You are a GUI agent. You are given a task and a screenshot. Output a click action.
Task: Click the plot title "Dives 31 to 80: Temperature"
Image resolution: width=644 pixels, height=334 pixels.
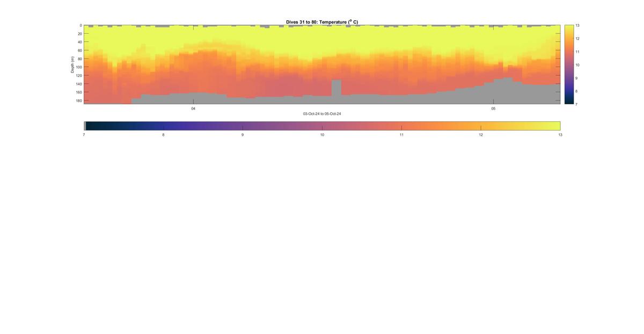322,22
